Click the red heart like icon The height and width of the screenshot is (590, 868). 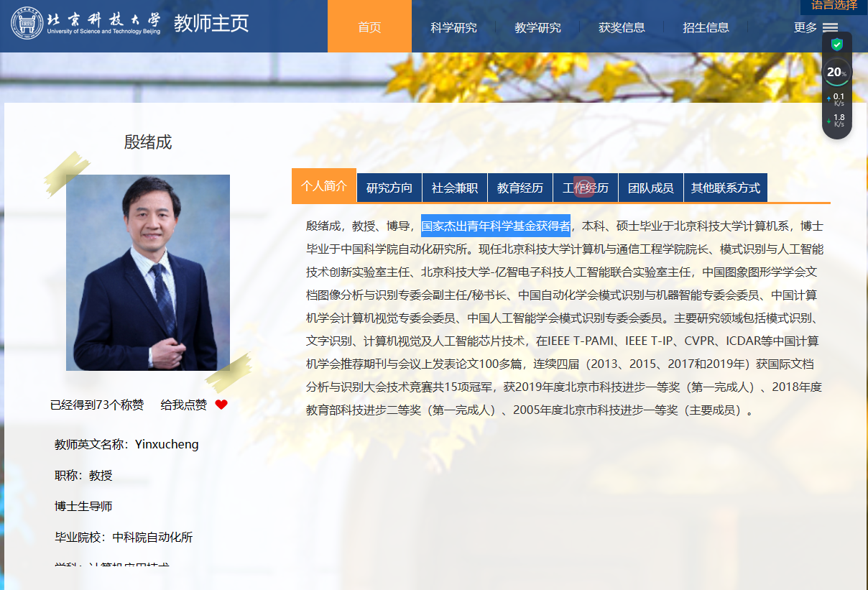tap(221, 405)
